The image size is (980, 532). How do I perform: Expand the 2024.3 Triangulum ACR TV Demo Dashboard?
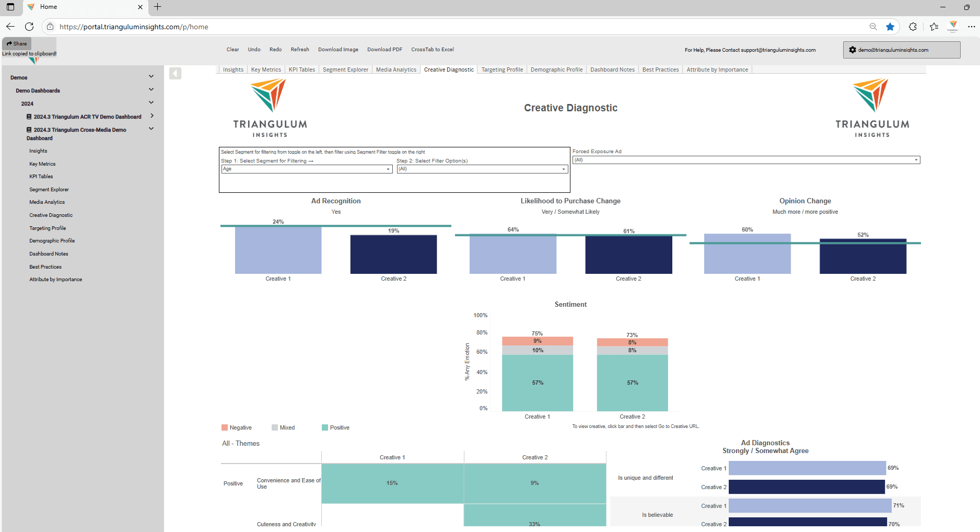point(151,116)
